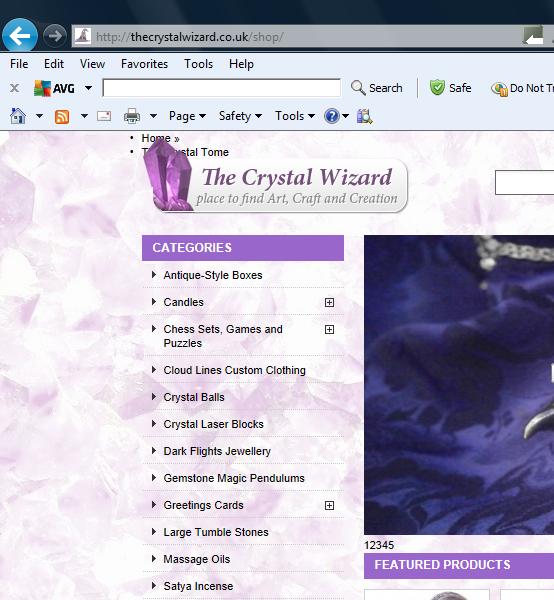The height and width of the screenshot is (600, 554).
Task: Click the browser Forward arrow button
Action: click(55, 36)
